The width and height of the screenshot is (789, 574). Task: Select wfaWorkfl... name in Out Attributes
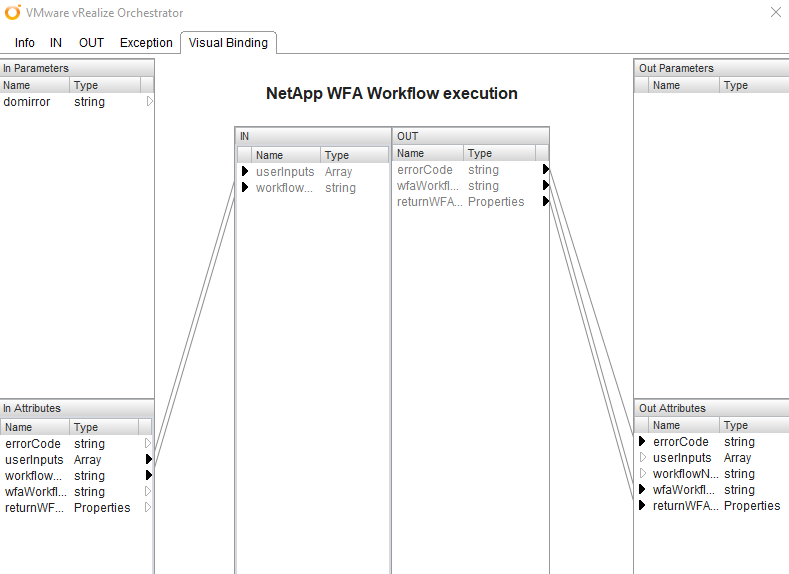click(x=684, y=490)
